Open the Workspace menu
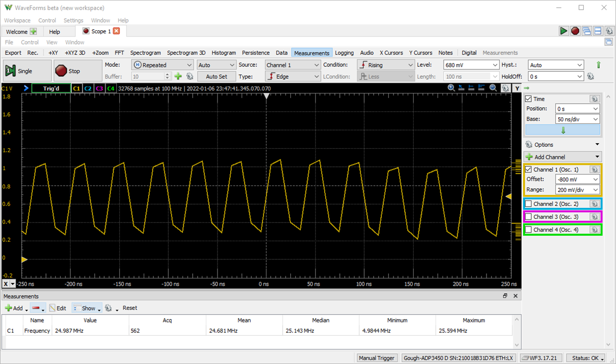 point(17,20)
